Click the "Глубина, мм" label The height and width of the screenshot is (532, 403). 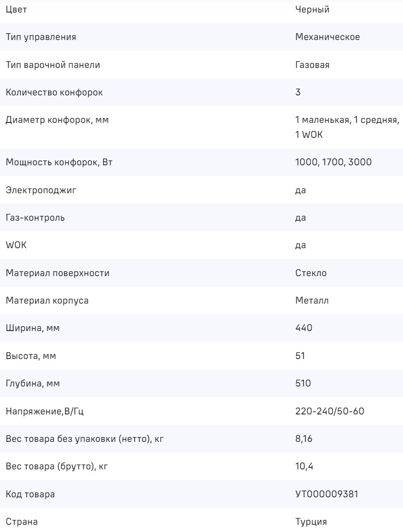pos(34,384)
